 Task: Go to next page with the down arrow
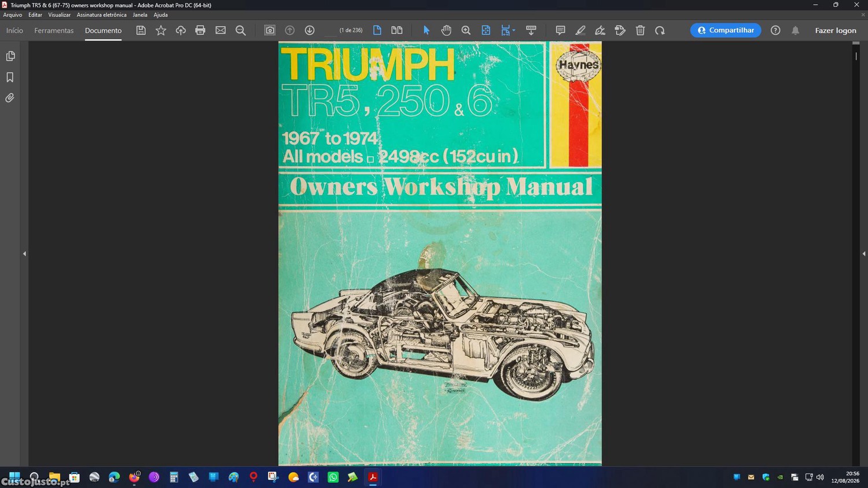[x=310, y=30]
